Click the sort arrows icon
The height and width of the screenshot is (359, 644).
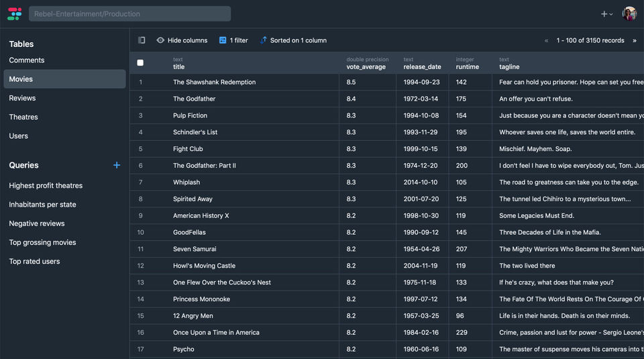point(263,40)
